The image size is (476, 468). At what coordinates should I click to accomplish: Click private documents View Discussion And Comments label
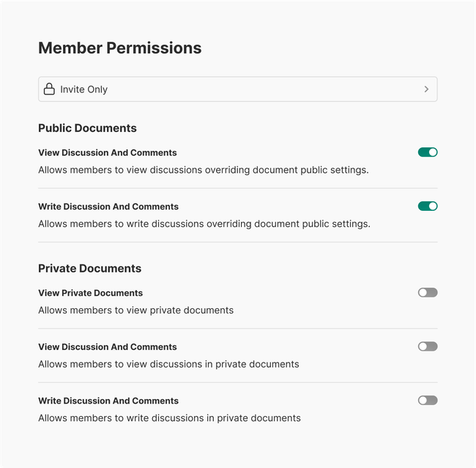[x=107, y=347]
